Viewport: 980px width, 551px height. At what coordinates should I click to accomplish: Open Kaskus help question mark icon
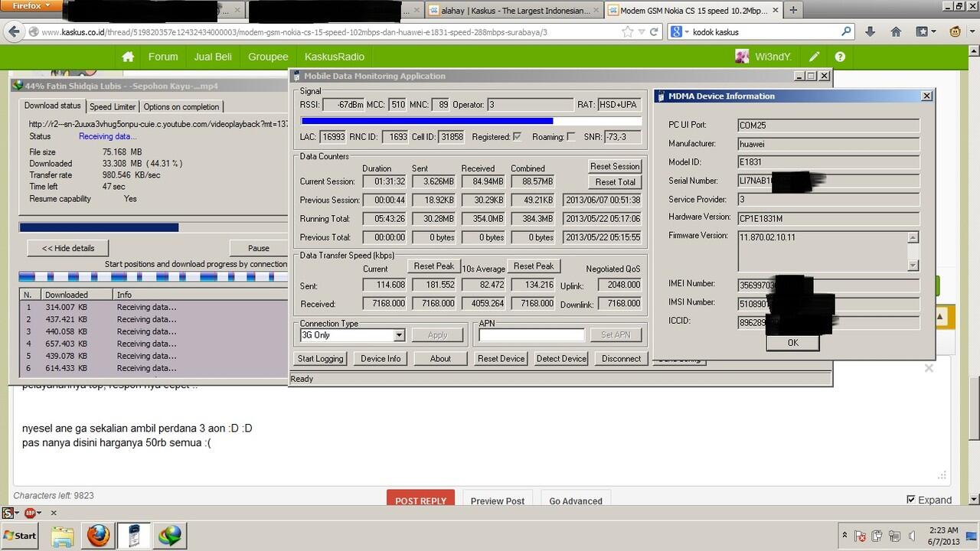point(840,57)
